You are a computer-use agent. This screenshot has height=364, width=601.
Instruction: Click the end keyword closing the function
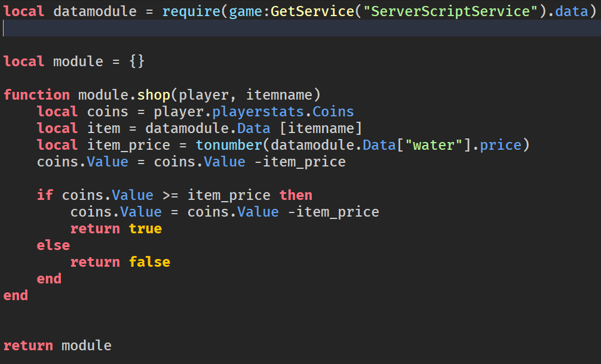pyautogui.click(x=16, y=295)
